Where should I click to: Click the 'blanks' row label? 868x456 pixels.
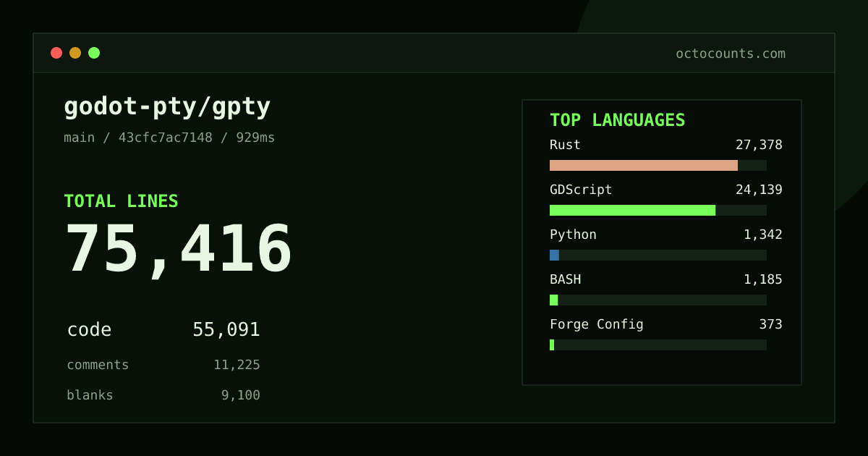pos(90,395)
